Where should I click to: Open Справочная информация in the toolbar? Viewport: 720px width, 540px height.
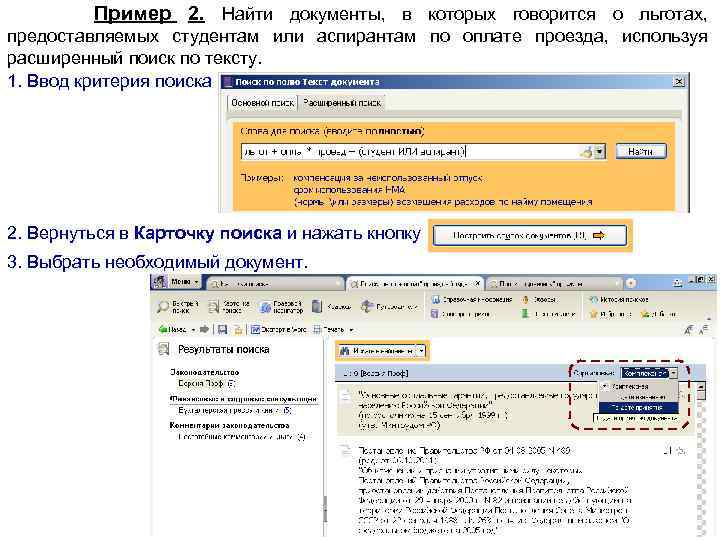(472, 299)
